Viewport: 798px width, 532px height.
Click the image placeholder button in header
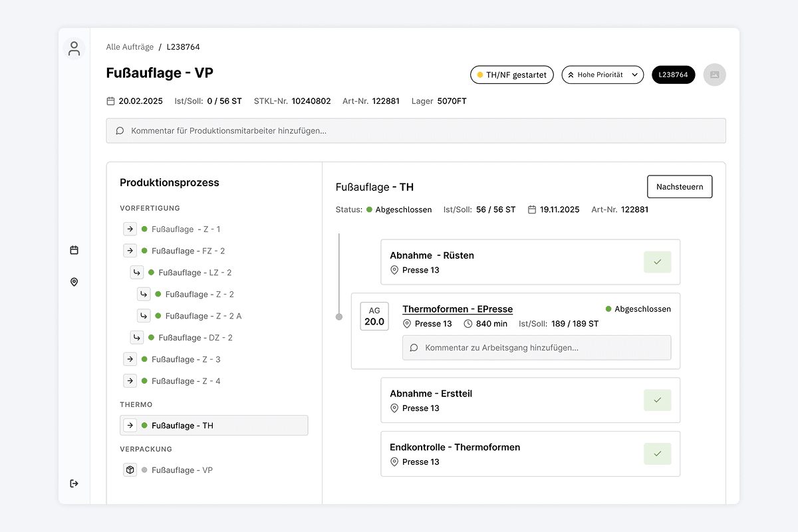(714, 75)
